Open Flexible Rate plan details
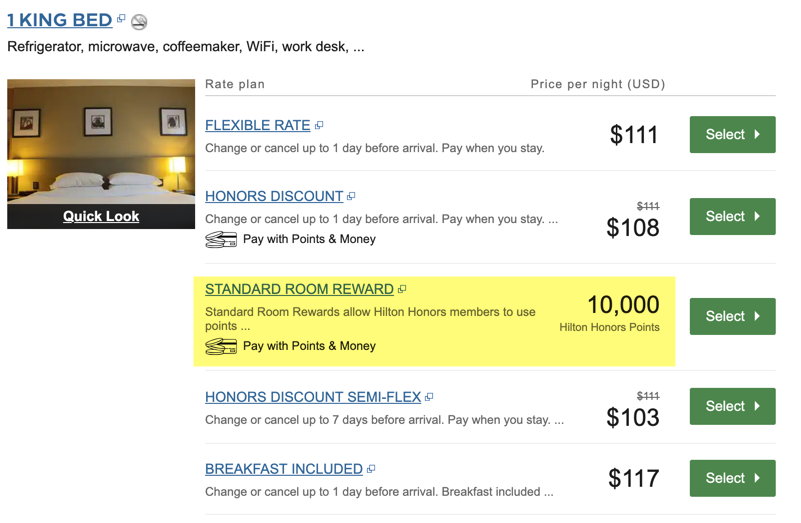Viewport: 801px width, 523px height. (x=257, y=125)
